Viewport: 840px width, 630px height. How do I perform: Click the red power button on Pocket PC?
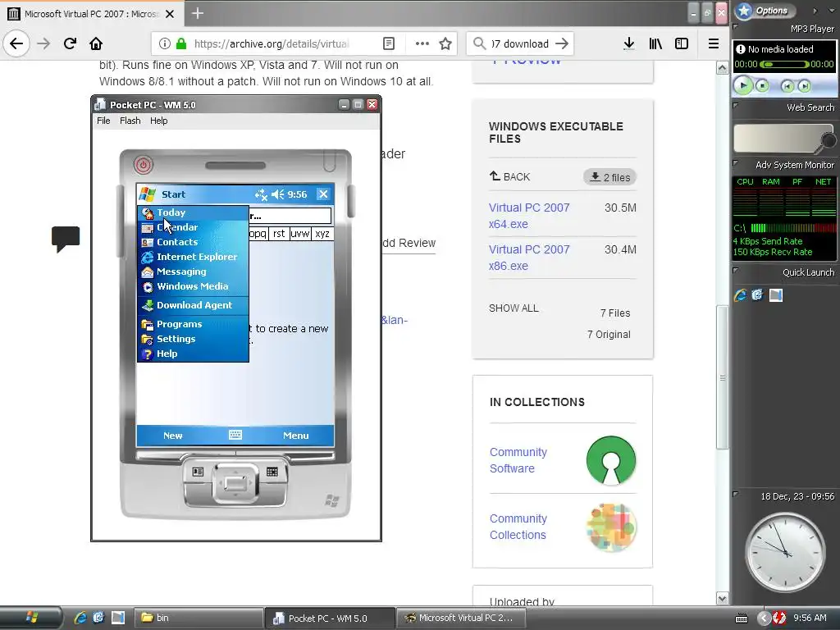(143, 164)
